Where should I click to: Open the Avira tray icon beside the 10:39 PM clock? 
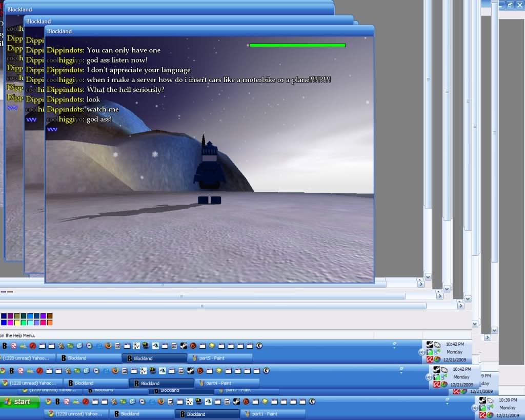482,415
